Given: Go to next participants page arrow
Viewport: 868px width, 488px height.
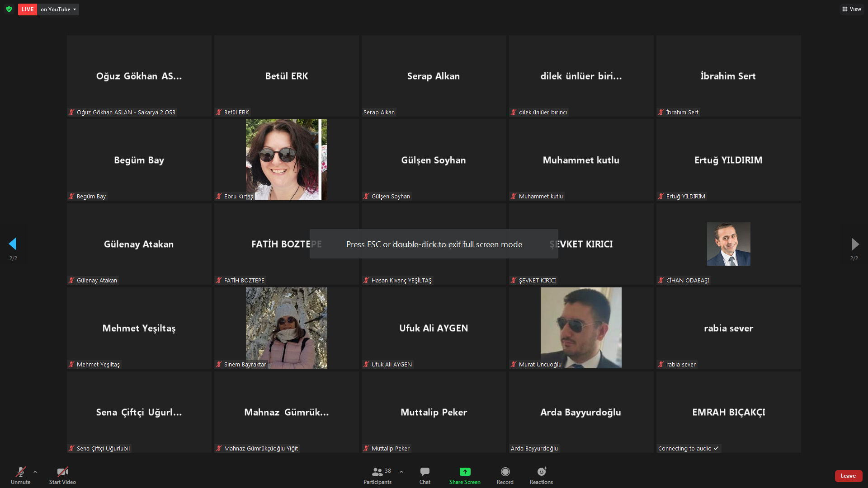Looking at the screenshot, I should [x=855, y=244].
